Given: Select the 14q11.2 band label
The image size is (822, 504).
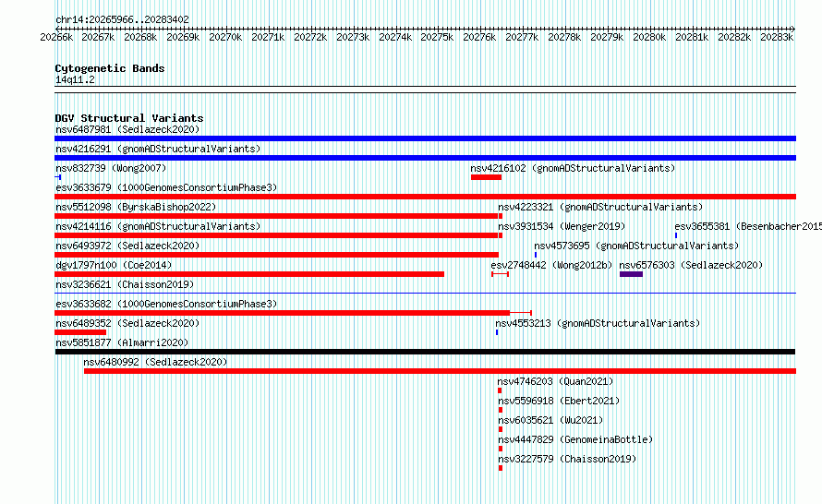Looking at the screenshot, I should (x=75, y=79).
